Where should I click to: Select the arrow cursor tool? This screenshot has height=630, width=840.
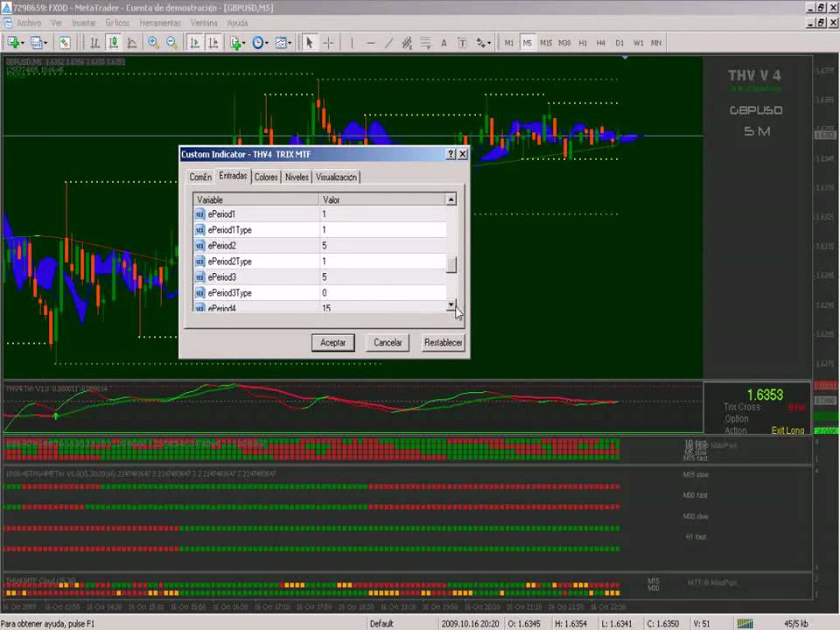pos(309,43)
